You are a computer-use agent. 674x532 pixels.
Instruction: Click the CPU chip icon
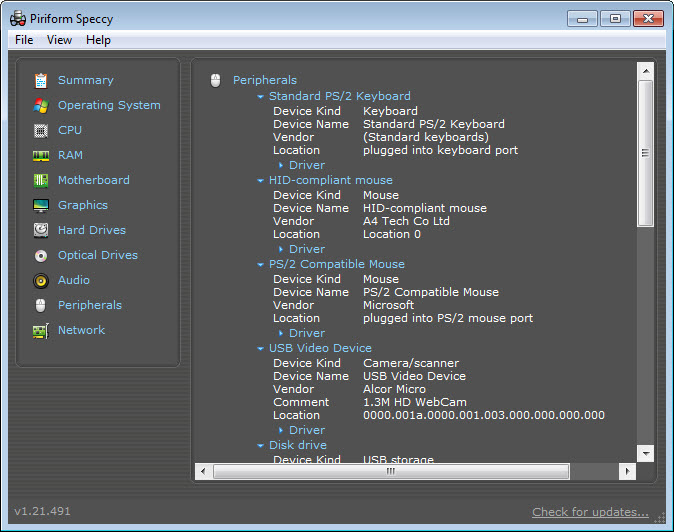[41, 131]
